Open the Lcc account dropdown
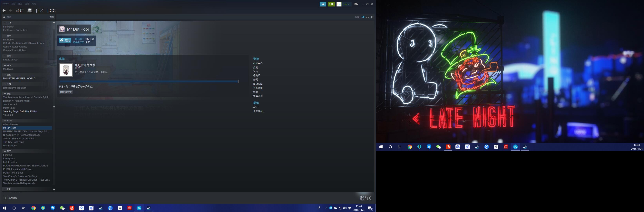 [x=346, y=4]
